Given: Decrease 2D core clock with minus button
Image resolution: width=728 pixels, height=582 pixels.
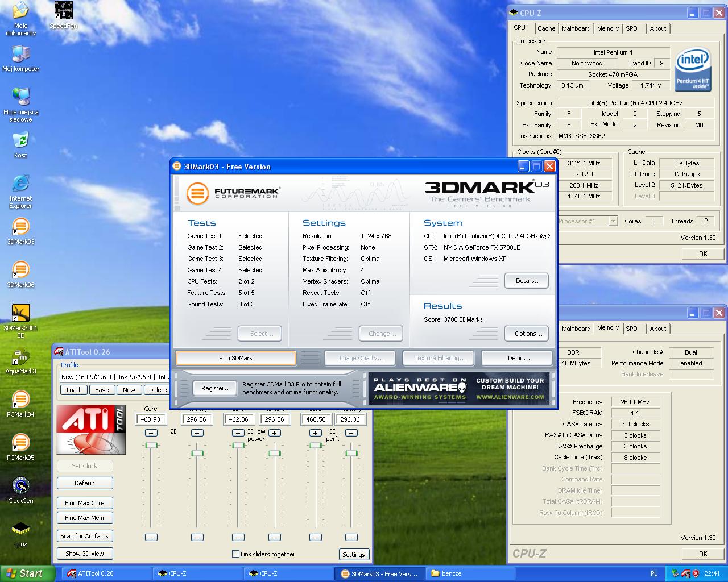Looking at the screenshot, I should coord(151,537).
